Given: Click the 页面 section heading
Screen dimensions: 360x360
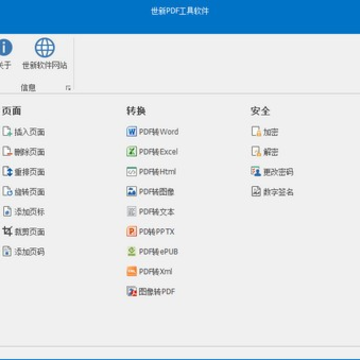Looking at the screenshot, I should (12, 111).
